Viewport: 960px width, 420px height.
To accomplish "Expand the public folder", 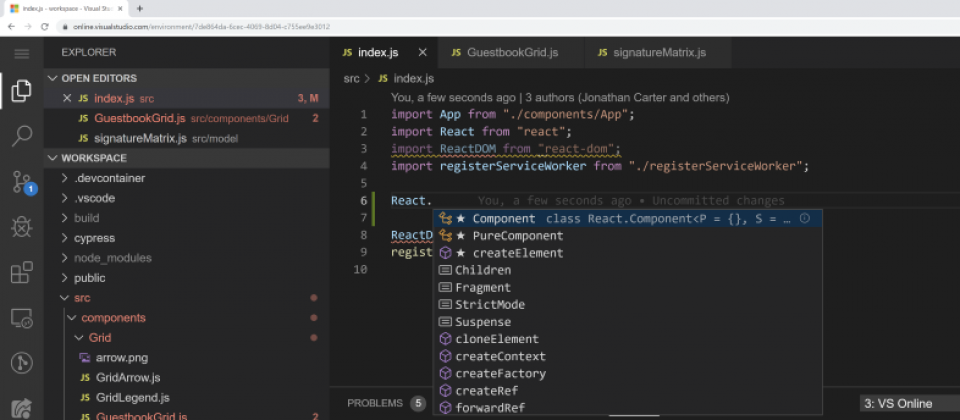I will (x=187, y=278).
